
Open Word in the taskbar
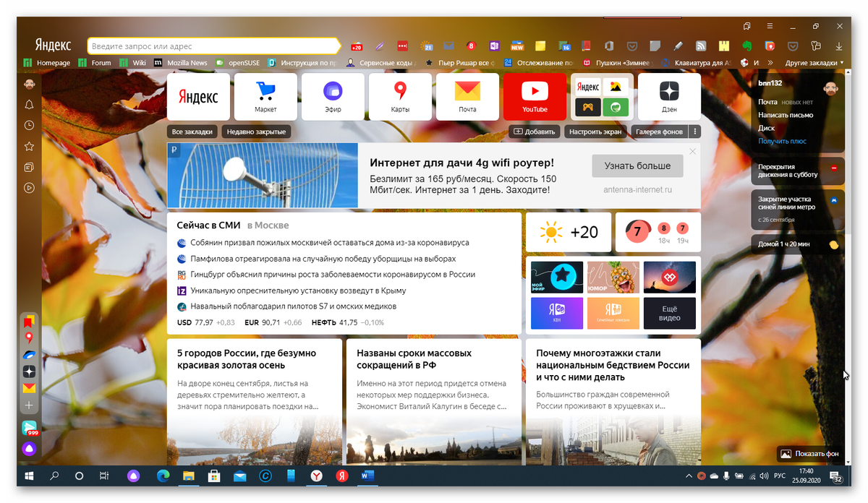pyautogui.click(x=367, y=476)
